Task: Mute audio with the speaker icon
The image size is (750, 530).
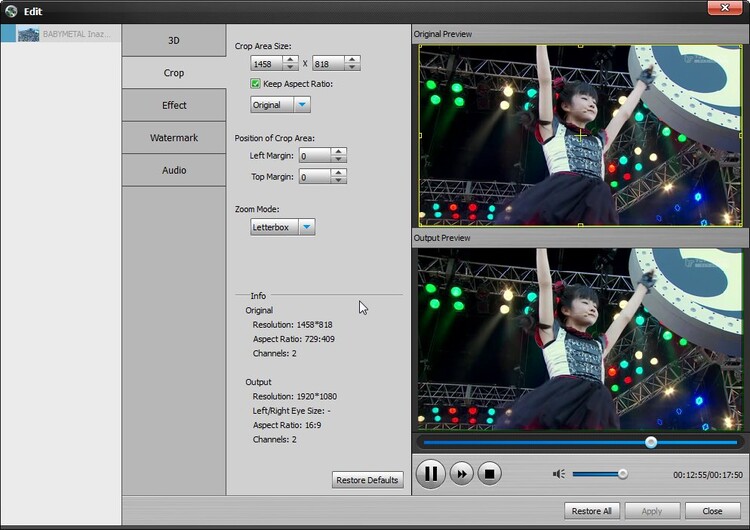Action: pyautogui.click(x=559, y=474)
